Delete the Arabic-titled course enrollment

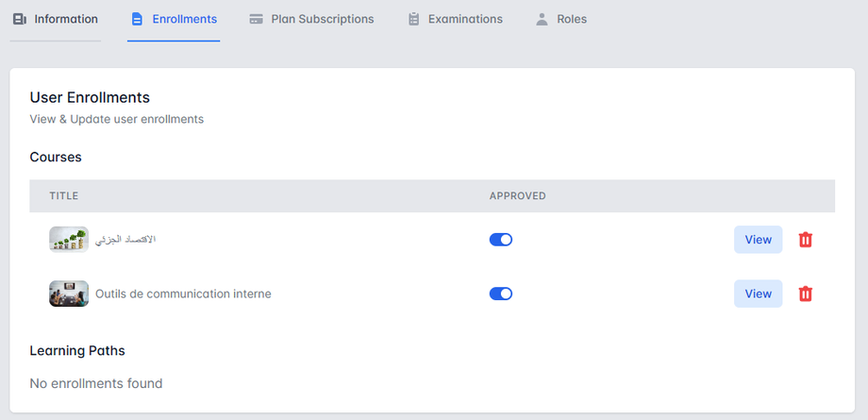[x=805, y=240]
